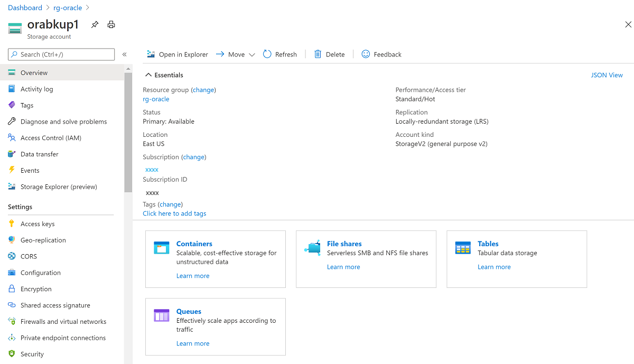This screenshot has width=634, height=364.
Task: Open the Move dropdown arrow
Action: (x=251, y=54)
